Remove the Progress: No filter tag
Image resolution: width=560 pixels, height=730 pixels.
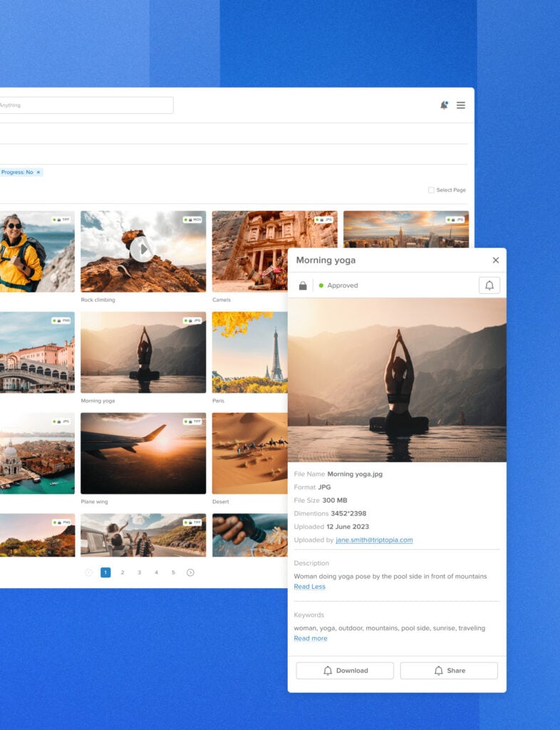(39, 173)
